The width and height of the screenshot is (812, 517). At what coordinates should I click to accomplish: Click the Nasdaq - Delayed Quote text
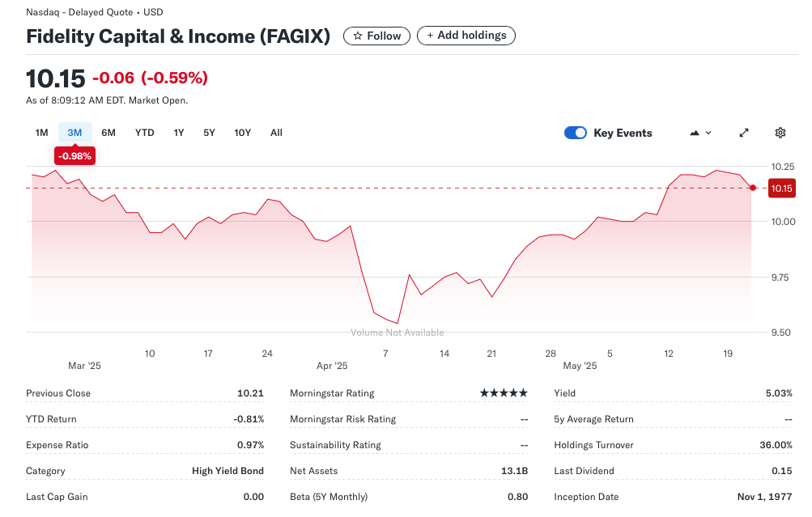(x=79, y=12)
